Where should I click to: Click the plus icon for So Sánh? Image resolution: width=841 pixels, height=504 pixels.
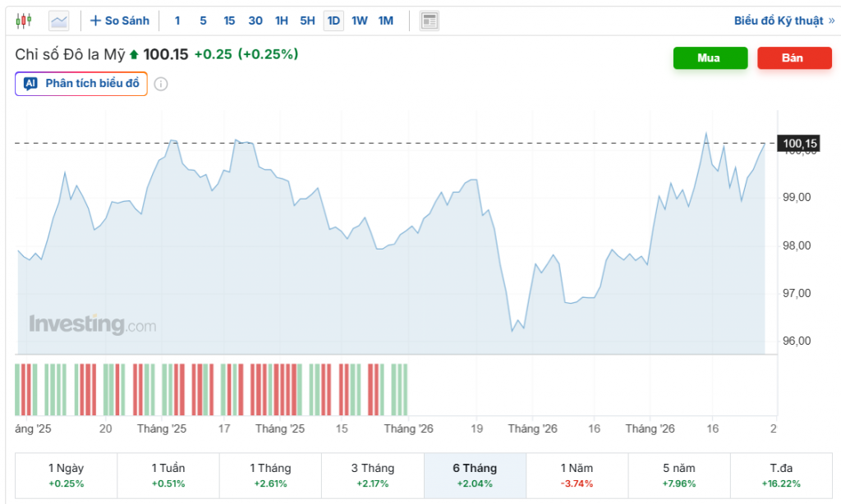[x=95, y=21]
